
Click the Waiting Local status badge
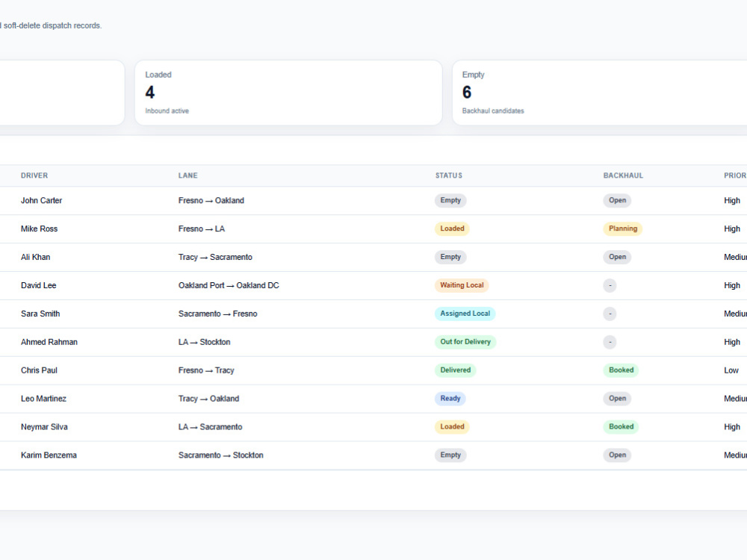[462, 285]
